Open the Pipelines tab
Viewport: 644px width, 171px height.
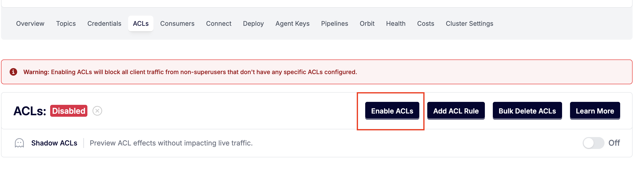pyautogui.click(x=334, y=24)
